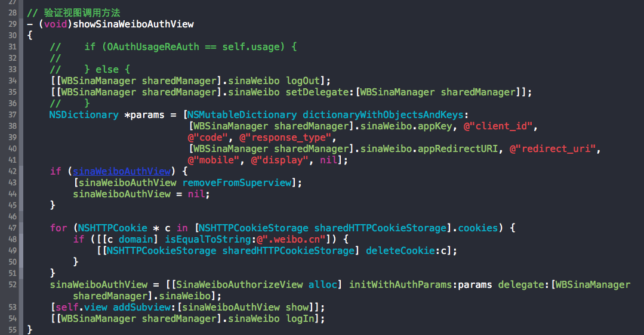The image size is (644, 335).
Task: Click the @"display" string literal
Action: (280, 160)
